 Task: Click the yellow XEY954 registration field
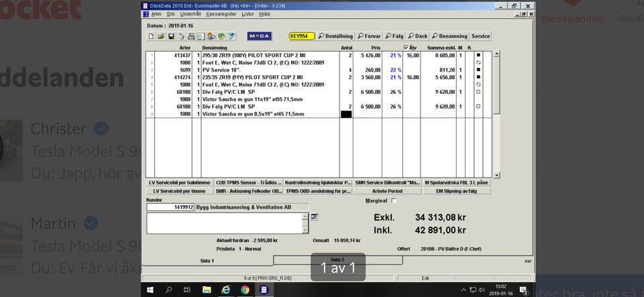pyautogui.click(x=301, y=36)
